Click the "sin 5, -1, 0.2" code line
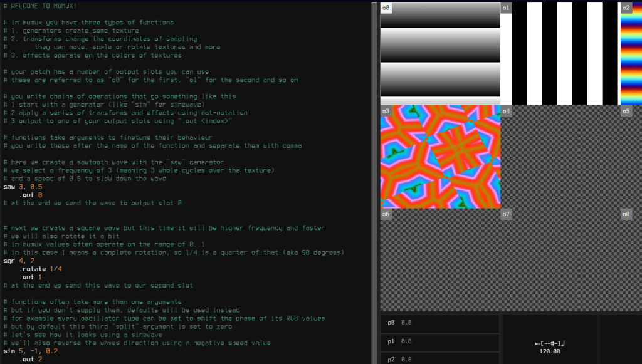 [30, 351]
